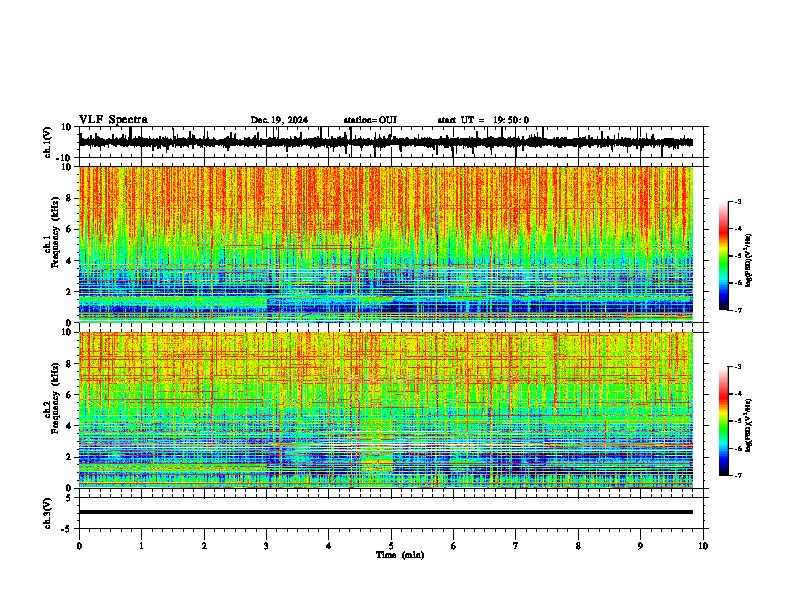Click the "-3" label on ch.1 colorbar
This screenshot has height=612, width=792.
737,201
